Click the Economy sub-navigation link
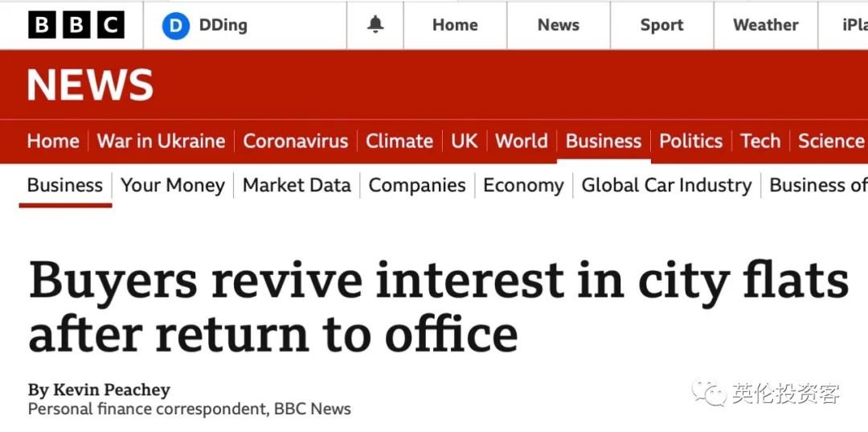This screenshot has height=432, width=868. (523, 185)
